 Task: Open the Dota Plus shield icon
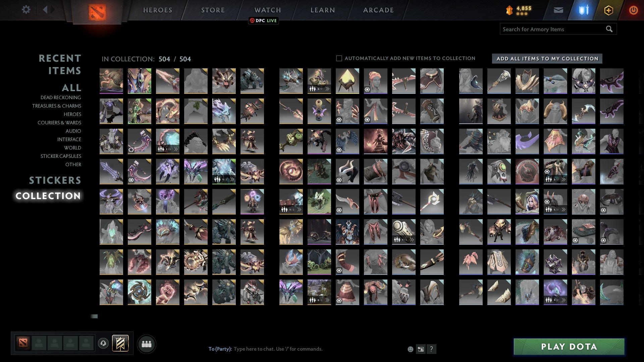coord(608,10)
